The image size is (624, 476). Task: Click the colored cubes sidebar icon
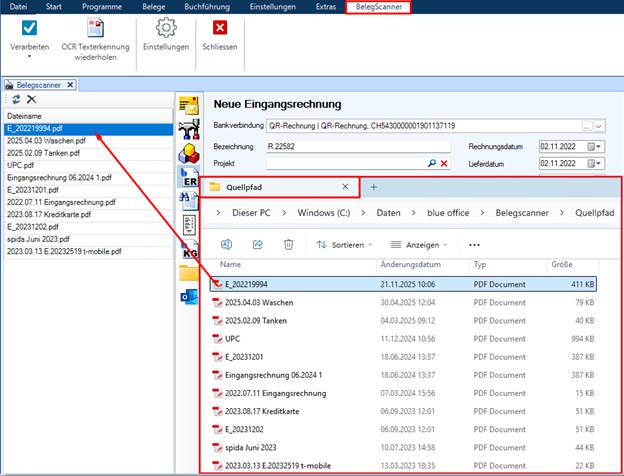(x=189, y=153)
